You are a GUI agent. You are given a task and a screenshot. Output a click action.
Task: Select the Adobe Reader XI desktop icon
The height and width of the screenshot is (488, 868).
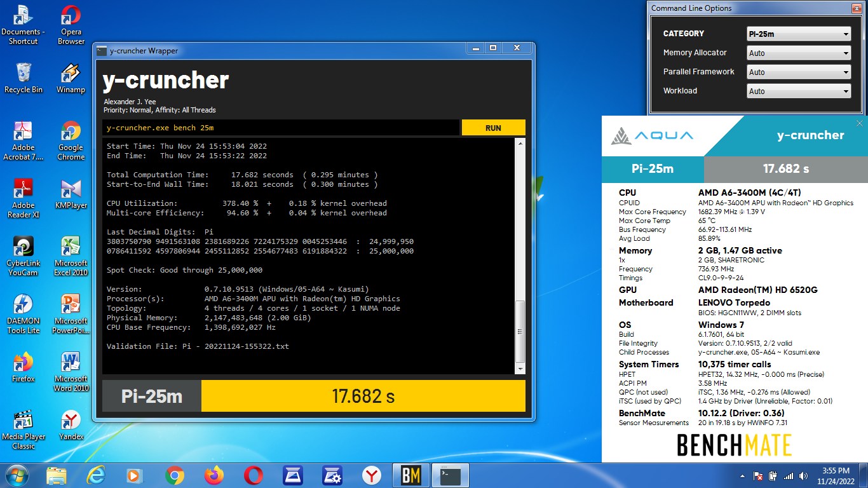coord(24,198)
